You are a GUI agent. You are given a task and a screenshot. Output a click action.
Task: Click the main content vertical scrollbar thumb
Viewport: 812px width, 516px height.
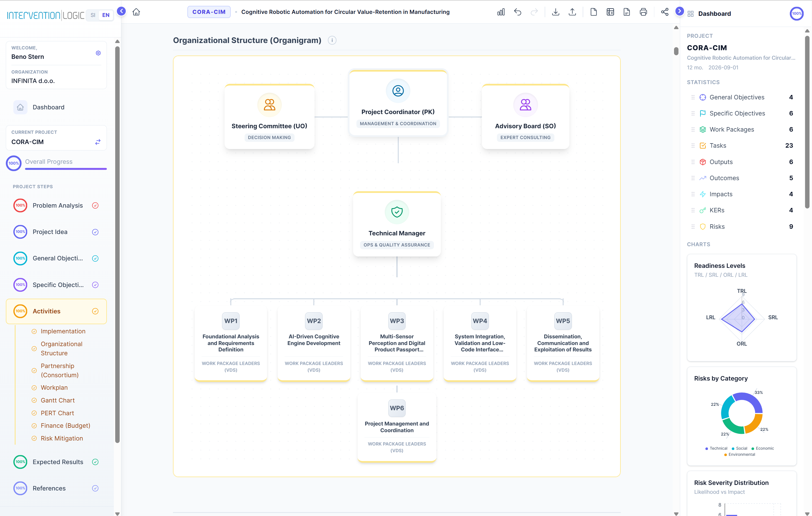pos(676,51)
